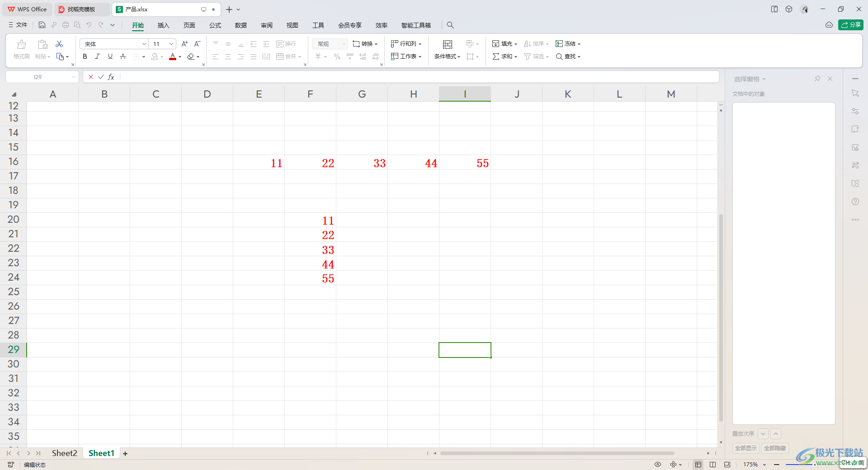This screenshot has width=868, height=470.
Task: Toggle italic formatting
Action: tap(97, 56)
